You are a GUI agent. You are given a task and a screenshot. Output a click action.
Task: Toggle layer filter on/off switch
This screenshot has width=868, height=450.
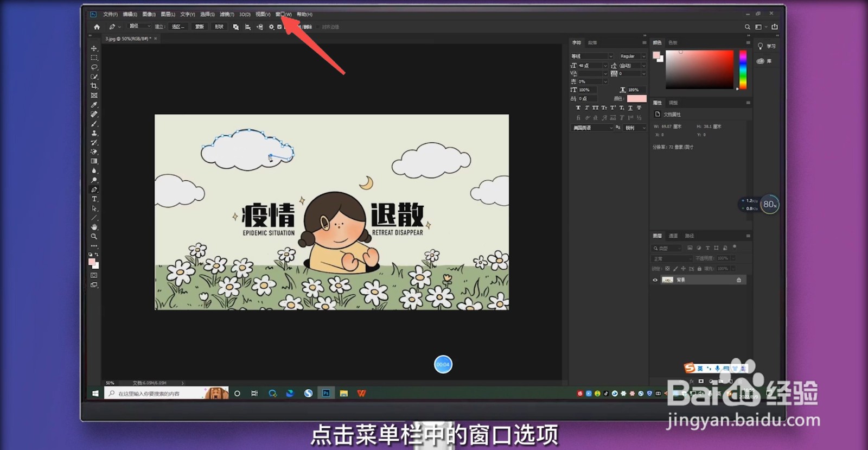coord(735,247)
